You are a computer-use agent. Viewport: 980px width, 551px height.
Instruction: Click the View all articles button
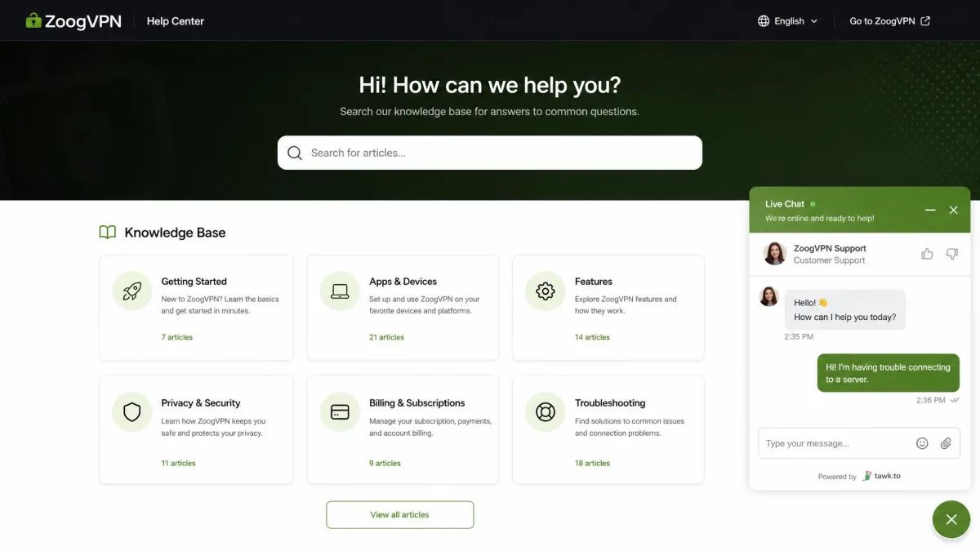(400, 515)
